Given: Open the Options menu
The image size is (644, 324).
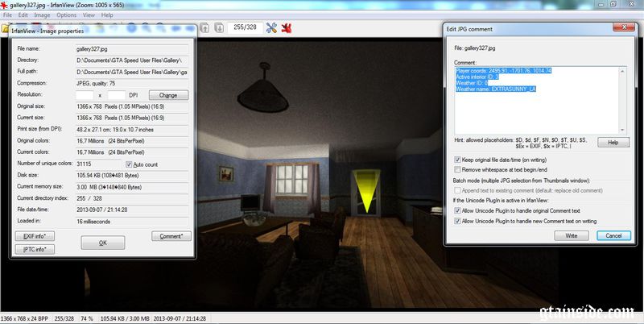Looking at the screenshot, I should click(x=67, y=15).
